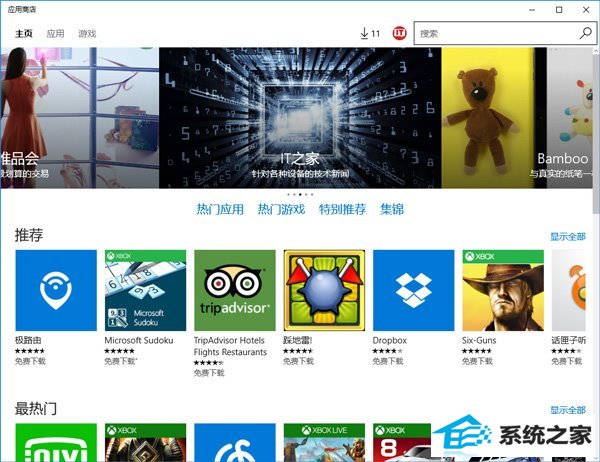The width and height of the screenshot is (600, 462).
Task: Open the downloads queue showing 11
Action: [370, 33]
